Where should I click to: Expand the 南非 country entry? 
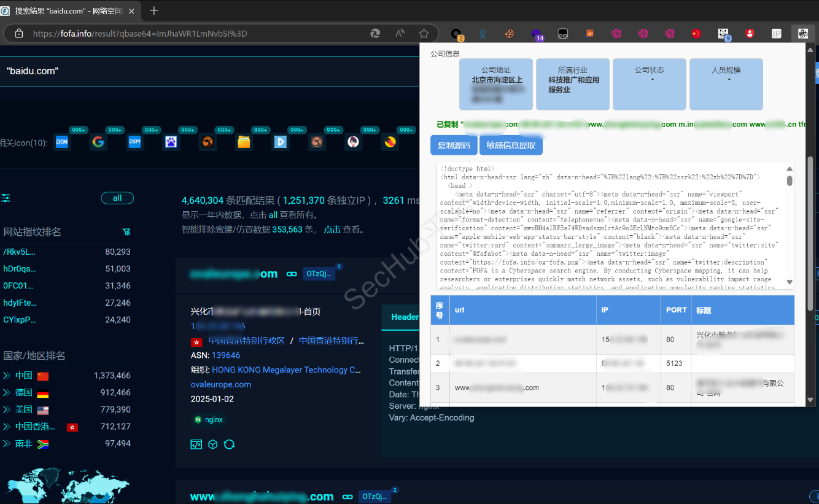pyautogui.click(x=25, y=444)
